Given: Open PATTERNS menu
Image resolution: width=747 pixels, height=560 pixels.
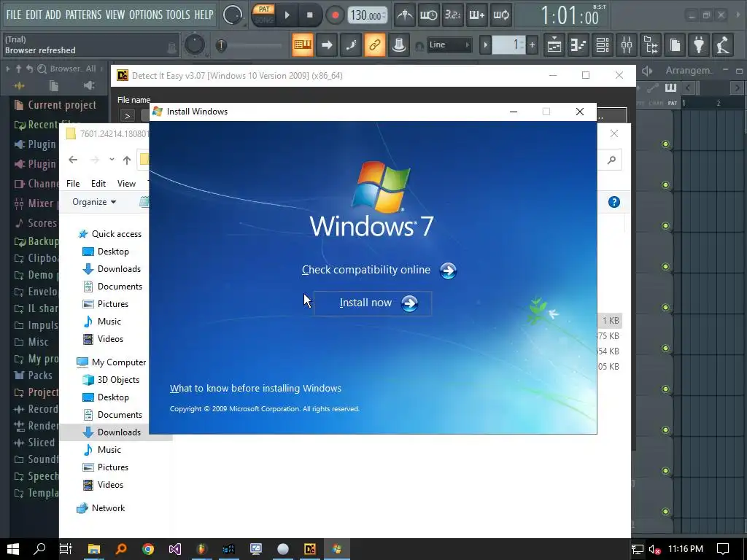Looking at the screenshot, I should click(83, 15).
